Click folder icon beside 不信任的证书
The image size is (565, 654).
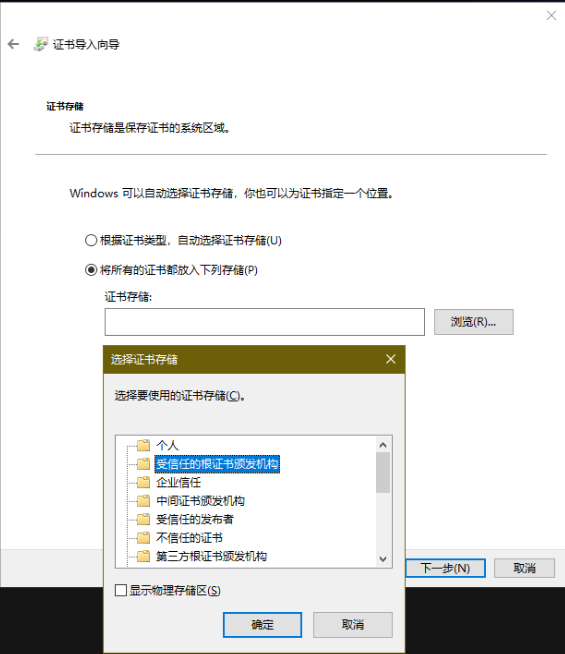click(143, 538)
